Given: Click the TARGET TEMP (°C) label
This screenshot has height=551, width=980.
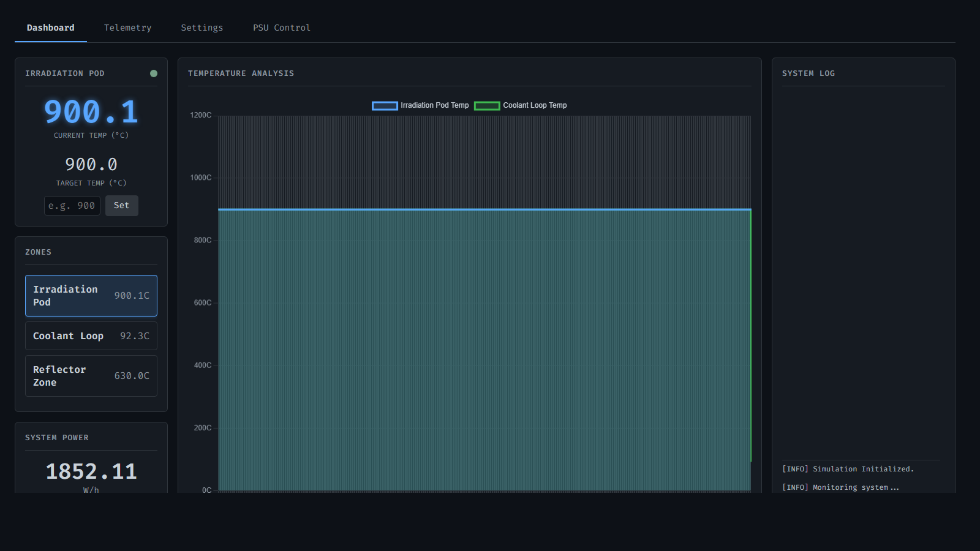Looking at the screenshot, I should 91,183.
